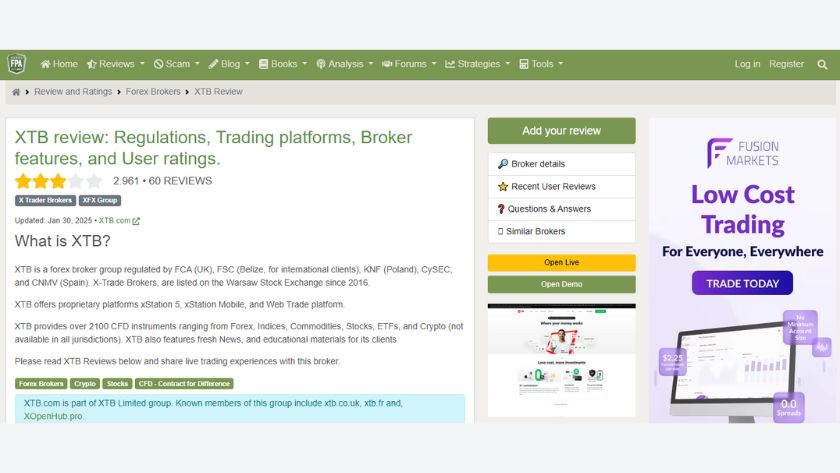
Task: Click the calculator icon beside Tools menu
Action: point(524,64)
